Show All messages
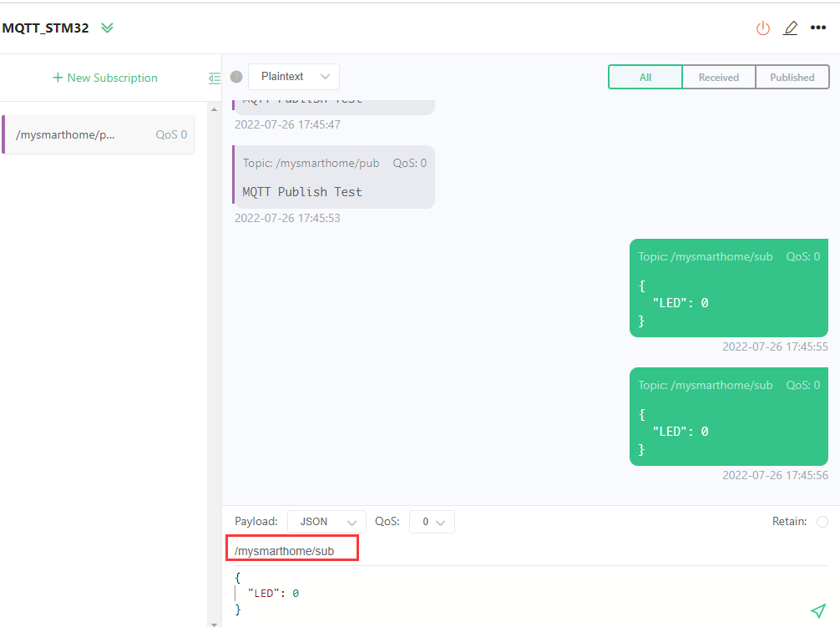 (x=645, y=77)
